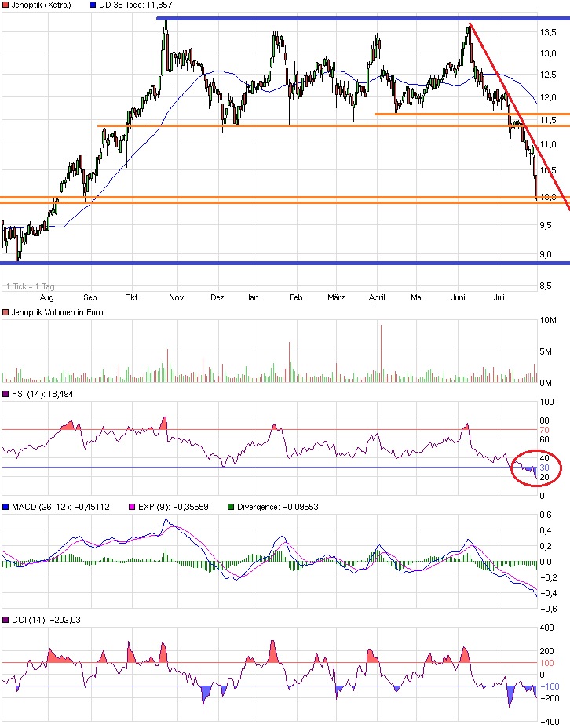
Task: Click the blue GD 38 Tage legend square
Action: point(93,5)
